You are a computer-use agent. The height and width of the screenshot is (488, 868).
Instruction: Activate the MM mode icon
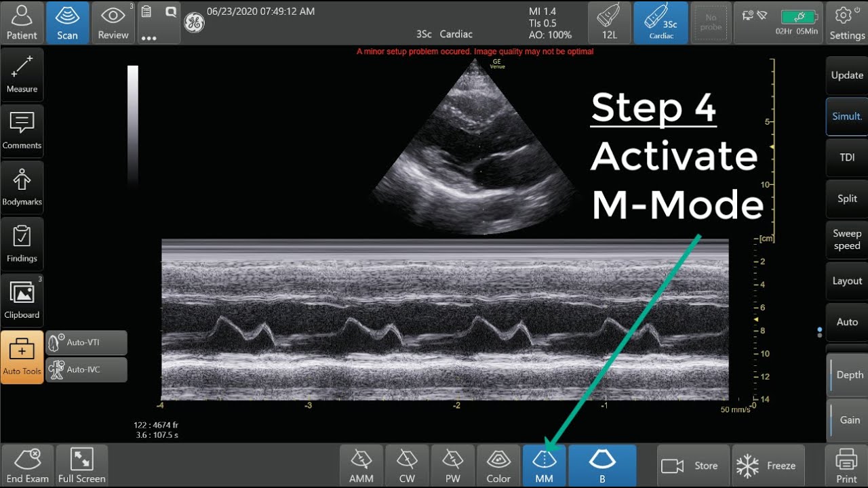pos(545,466)
